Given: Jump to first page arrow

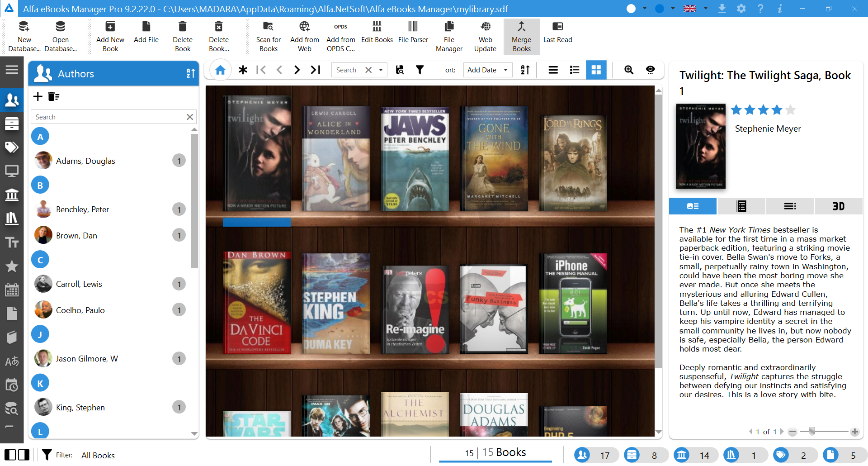Looking at the screenshot, I should pos(261,70).
